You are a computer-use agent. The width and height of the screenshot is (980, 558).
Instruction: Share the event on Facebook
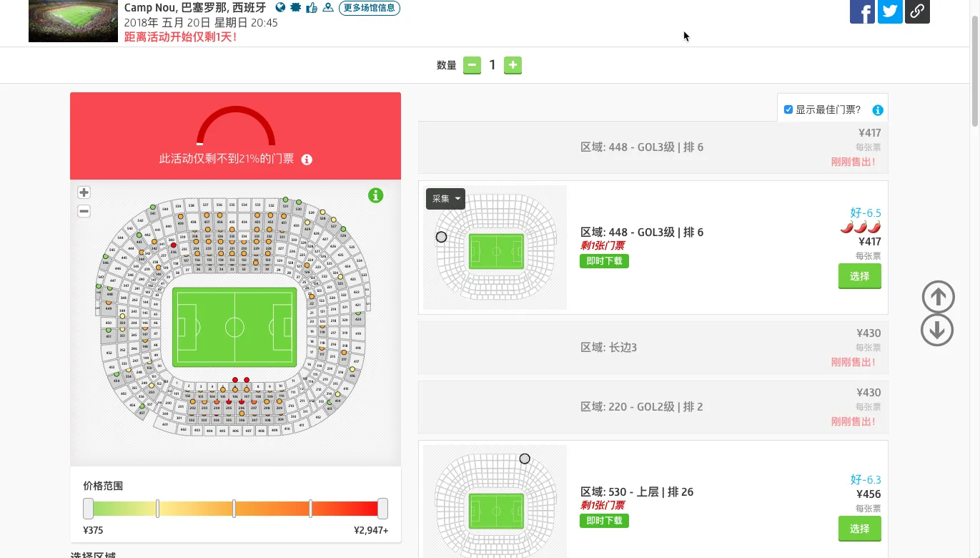(x=862, y=11)
